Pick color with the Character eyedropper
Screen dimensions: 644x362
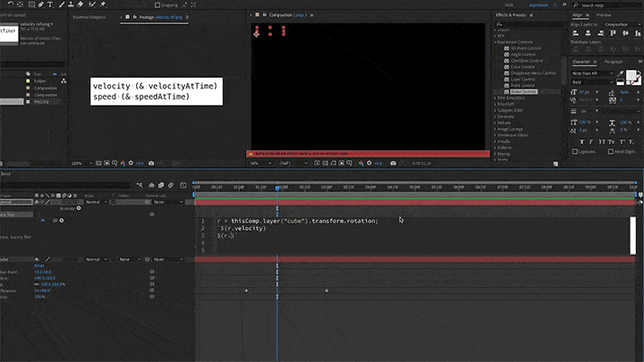[620, 74]
